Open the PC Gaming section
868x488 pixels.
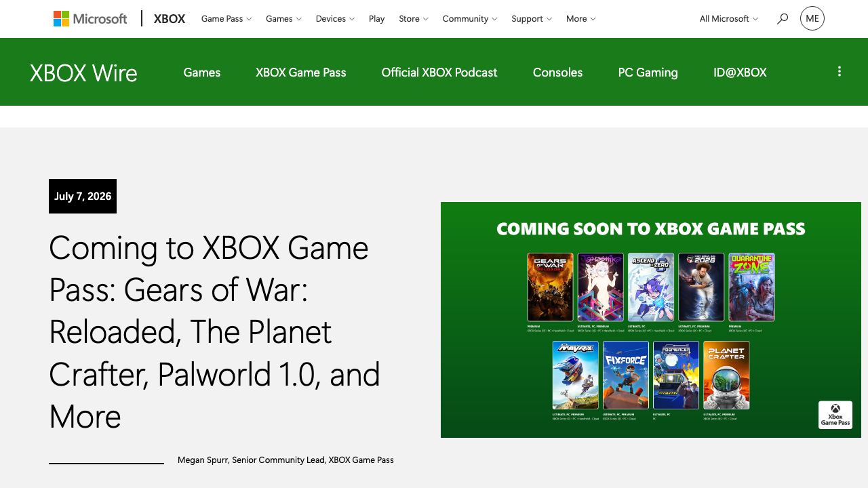[x=648, y=73]
